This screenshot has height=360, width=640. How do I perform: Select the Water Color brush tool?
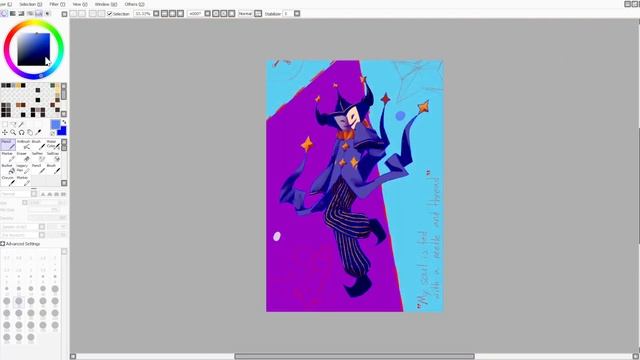pos(53,144)
